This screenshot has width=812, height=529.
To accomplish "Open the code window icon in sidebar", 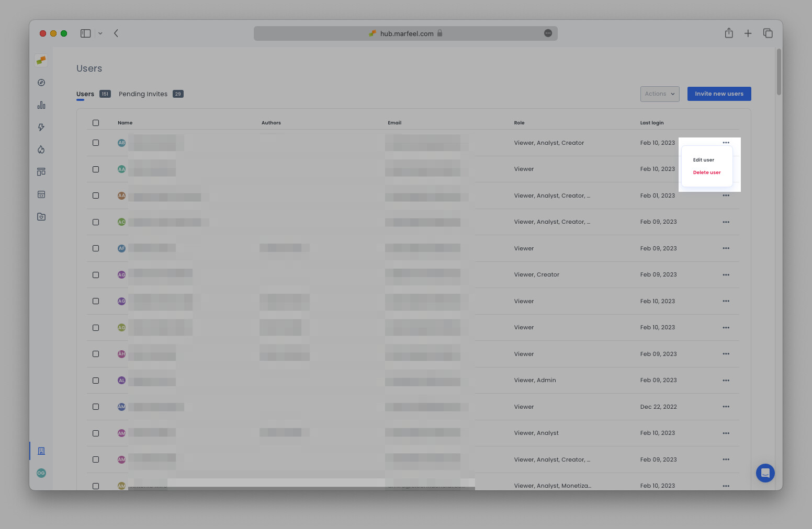I will (41, 194).
